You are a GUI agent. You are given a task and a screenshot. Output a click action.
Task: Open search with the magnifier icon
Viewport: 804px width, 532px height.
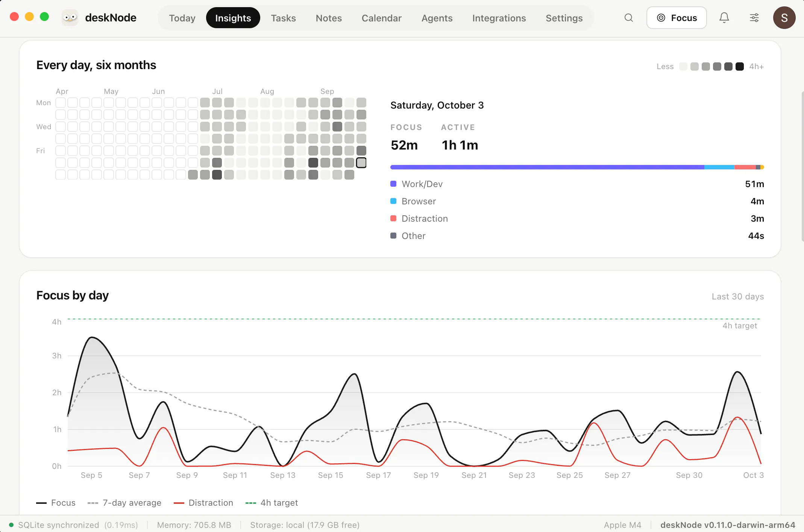[x=629, y=18]
